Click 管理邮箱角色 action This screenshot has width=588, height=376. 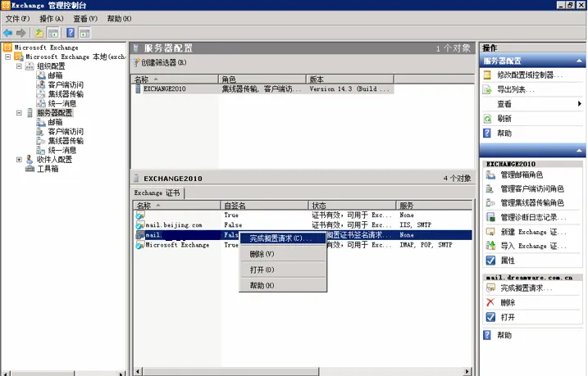coord(522,174)
